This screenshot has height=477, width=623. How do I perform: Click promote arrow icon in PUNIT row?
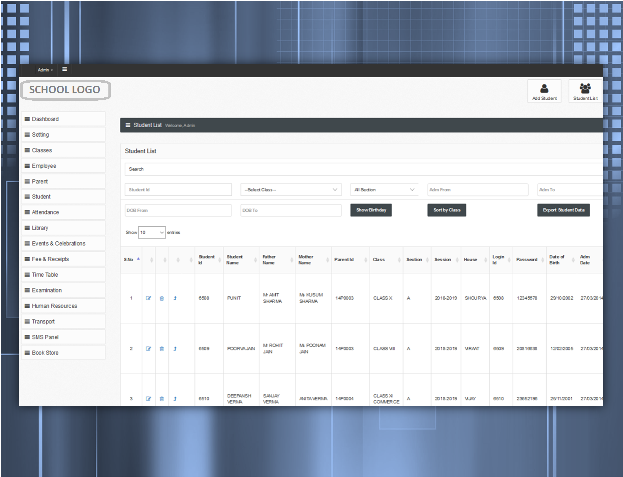pyautogui.click(x=175, y=298)
